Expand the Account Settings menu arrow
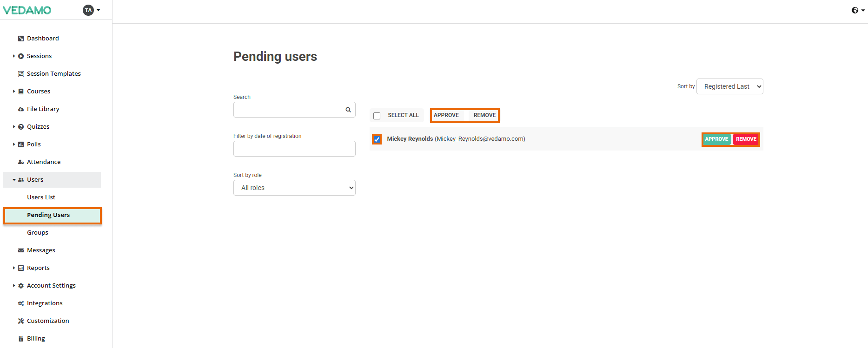 pyautogui.click(x=14, y=286)
